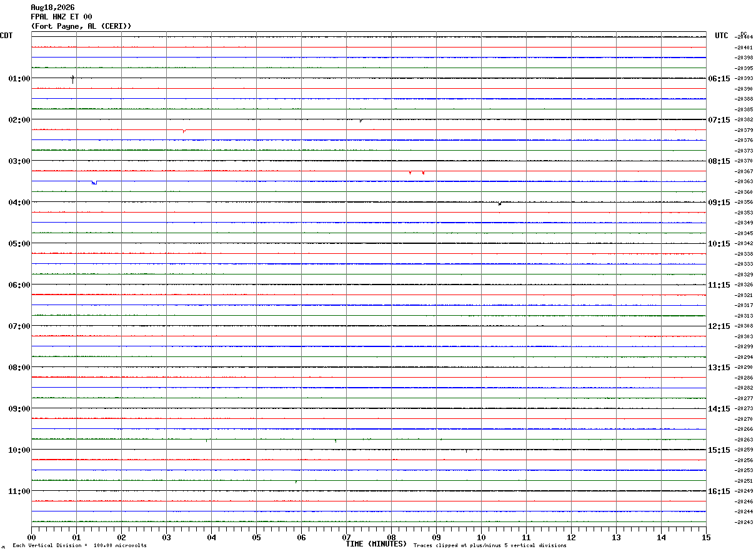
Task: Select the FPAL HNZ ET 00 station text
Action: point(61,17)
